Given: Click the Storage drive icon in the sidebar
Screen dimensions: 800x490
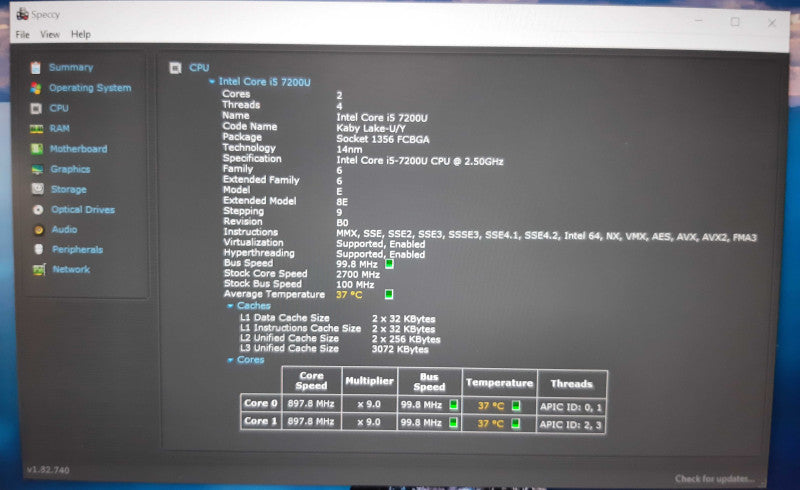Looking at the screenshot, I should coord(38,189).
